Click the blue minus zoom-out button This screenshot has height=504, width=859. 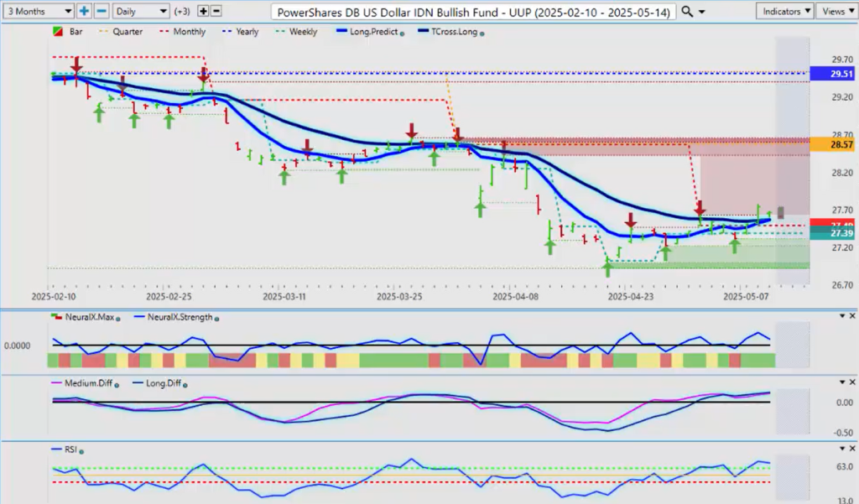(x=102, y=11)
